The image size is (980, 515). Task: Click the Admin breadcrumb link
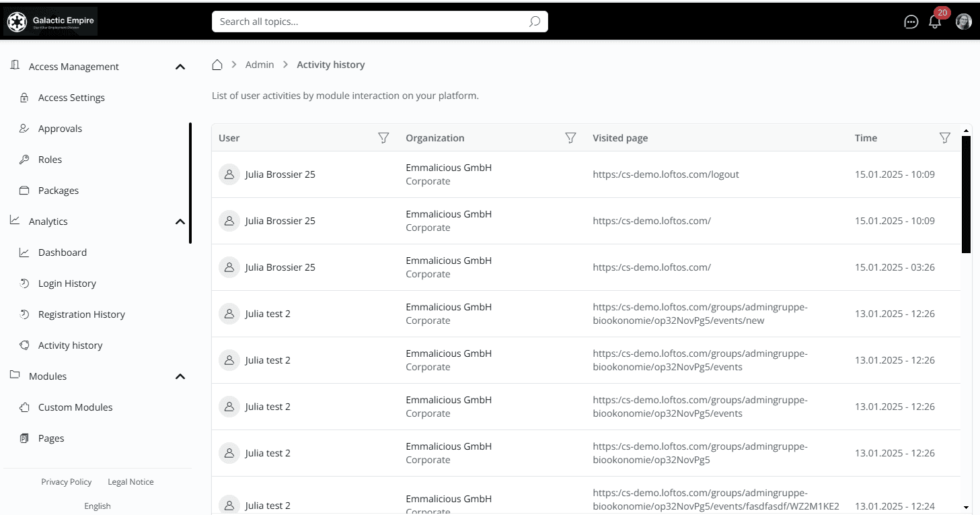click(260, 65)
